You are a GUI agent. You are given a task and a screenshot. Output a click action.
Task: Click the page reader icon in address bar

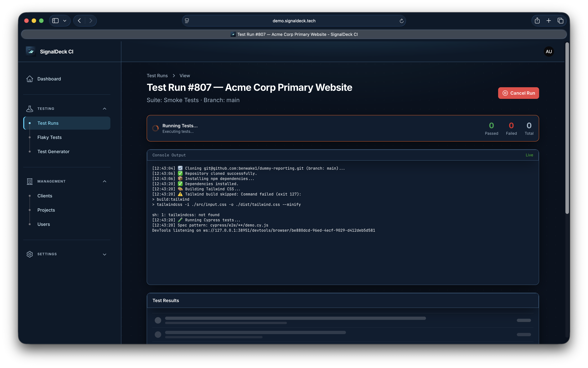187,21
